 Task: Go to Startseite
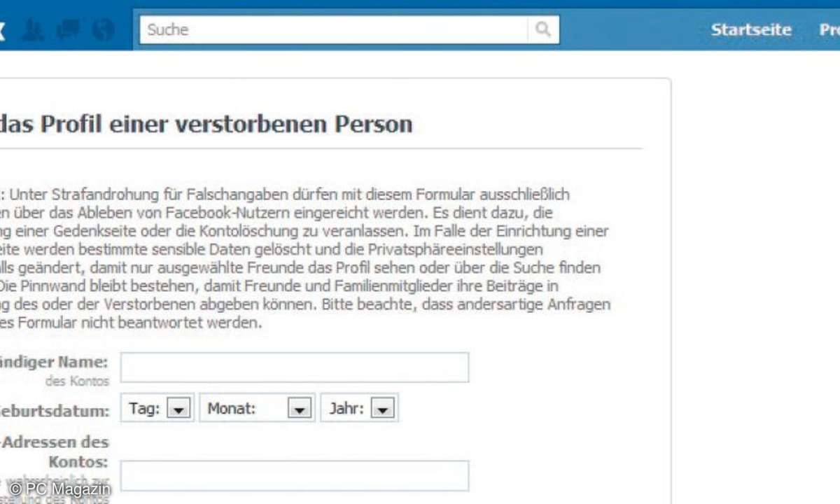coord(751,30)
